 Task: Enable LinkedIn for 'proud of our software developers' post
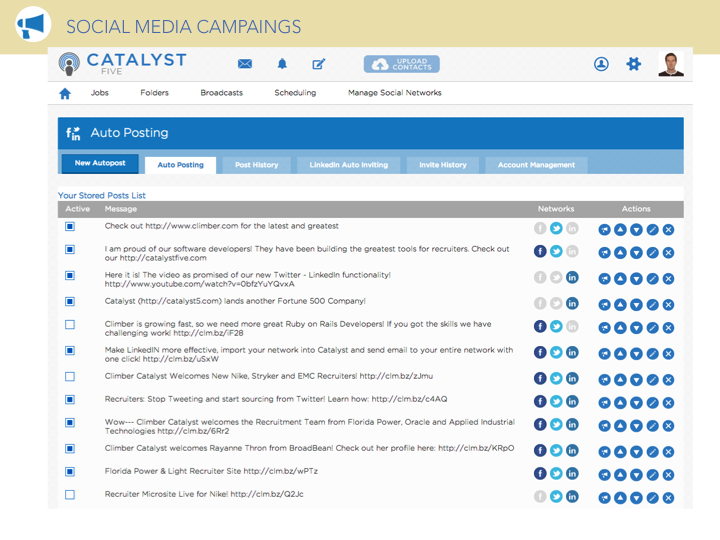572,251
